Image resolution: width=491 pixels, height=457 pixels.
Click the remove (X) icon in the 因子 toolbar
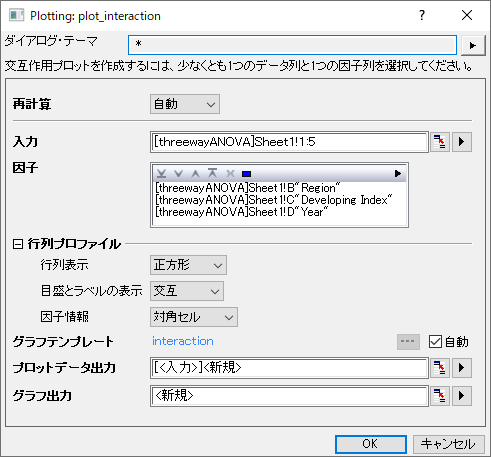pos(230,173)
